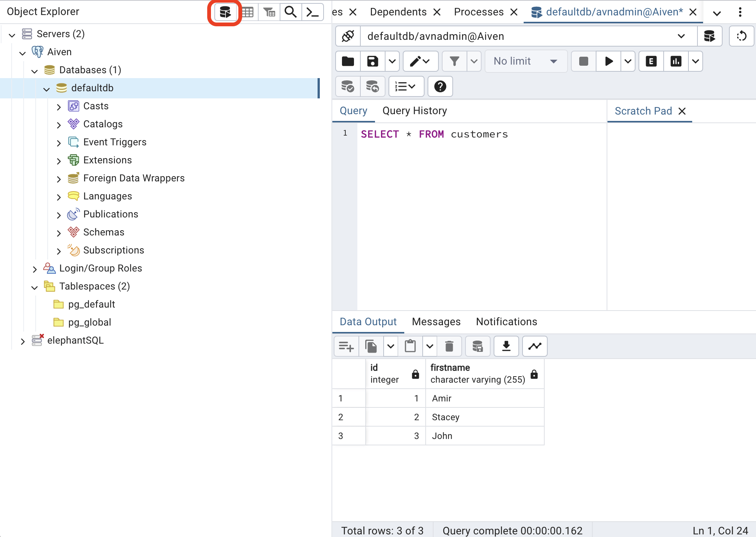Screen dimensions: 756x537
Task: Toggle the connection status icon
Action: (348, 36)
